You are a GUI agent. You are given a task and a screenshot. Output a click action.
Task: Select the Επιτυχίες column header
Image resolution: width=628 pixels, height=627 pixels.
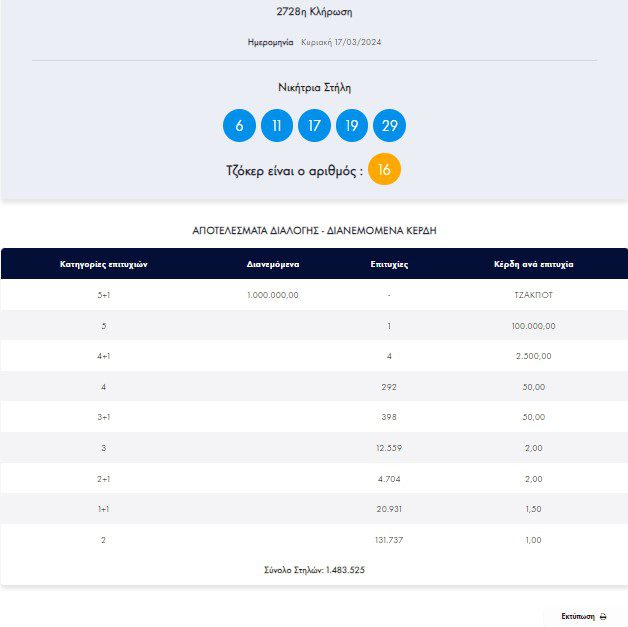click(x=389, y=264)
